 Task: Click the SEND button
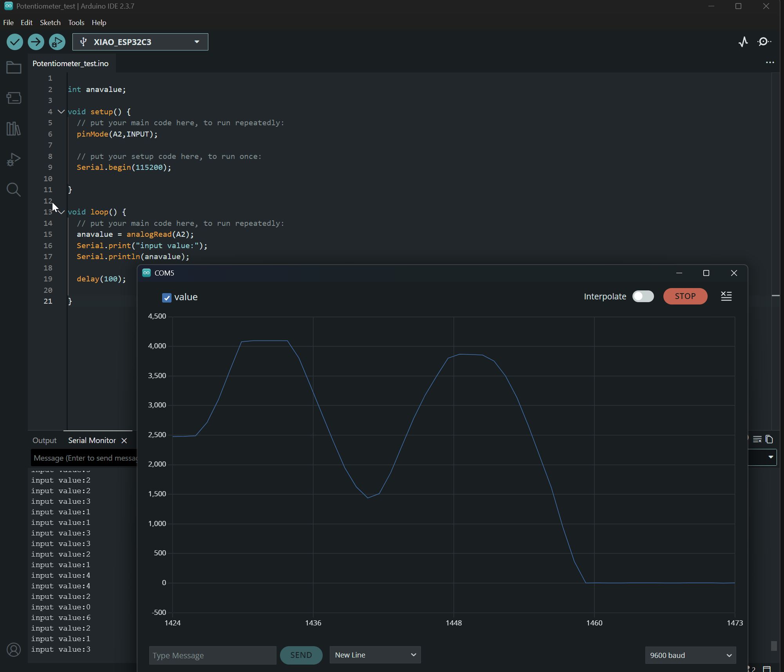[301, 655]
